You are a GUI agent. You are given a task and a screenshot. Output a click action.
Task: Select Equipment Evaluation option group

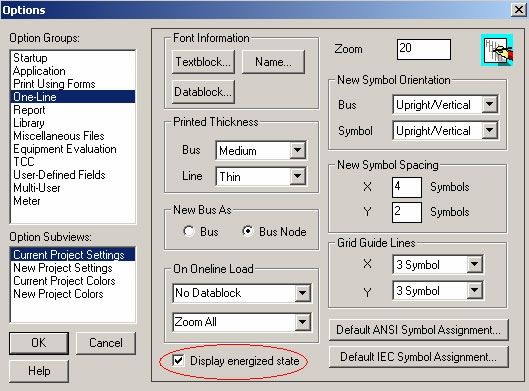(x=65, y=149)
